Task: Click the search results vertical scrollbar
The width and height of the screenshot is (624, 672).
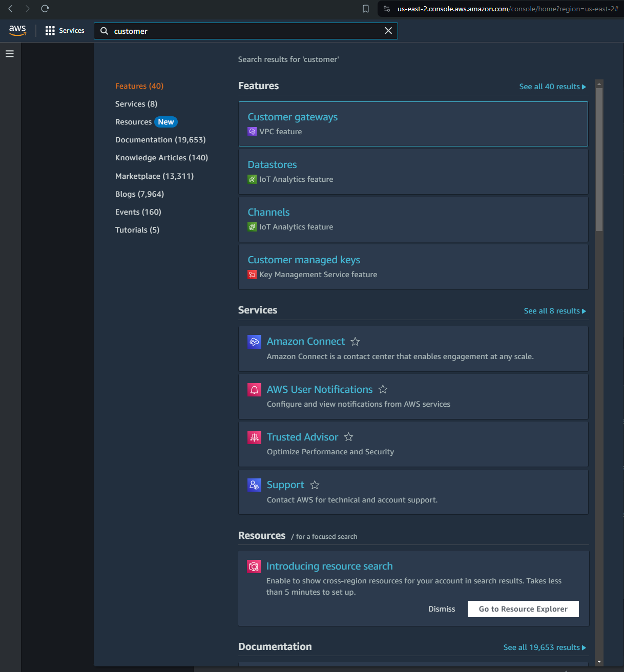Action: click(x=599, y=159)
